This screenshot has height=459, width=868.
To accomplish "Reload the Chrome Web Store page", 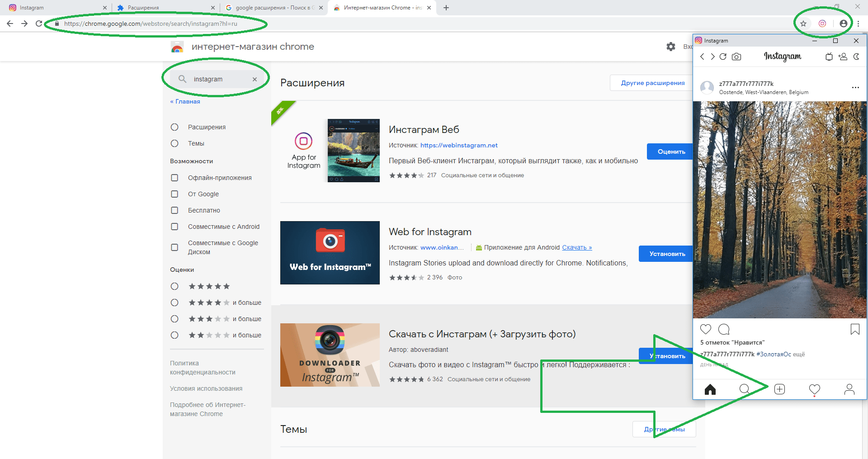I will pyautogui.click(x=39, y=24).
